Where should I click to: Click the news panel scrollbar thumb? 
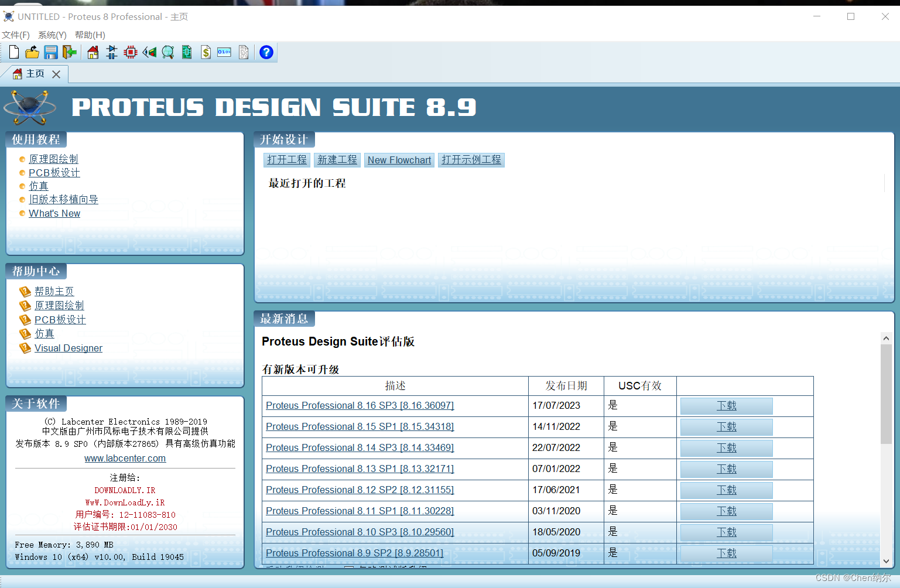coord(886,394)
